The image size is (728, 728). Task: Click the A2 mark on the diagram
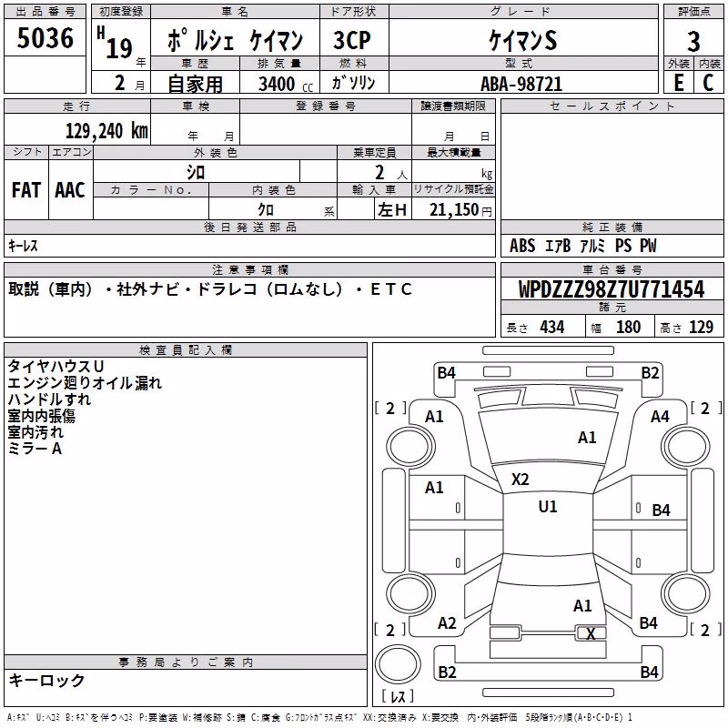pos(447,623)
